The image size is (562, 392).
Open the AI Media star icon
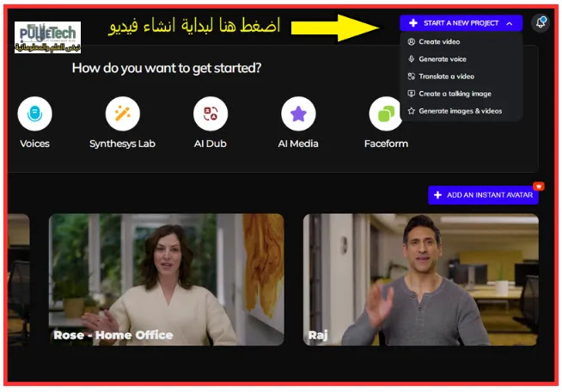tap(298, 113)
